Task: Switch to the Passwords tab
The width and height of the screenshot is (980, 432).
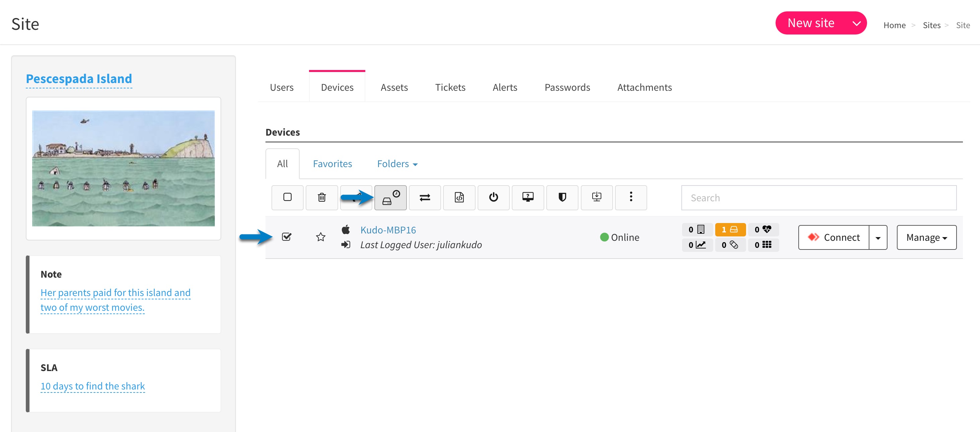Action: (x=567, y=87)
